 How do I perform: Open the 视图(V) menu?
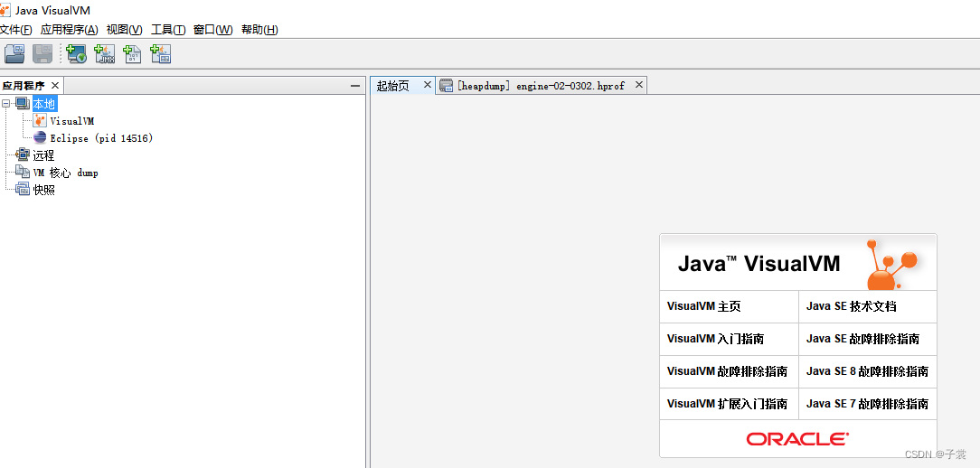125,30
